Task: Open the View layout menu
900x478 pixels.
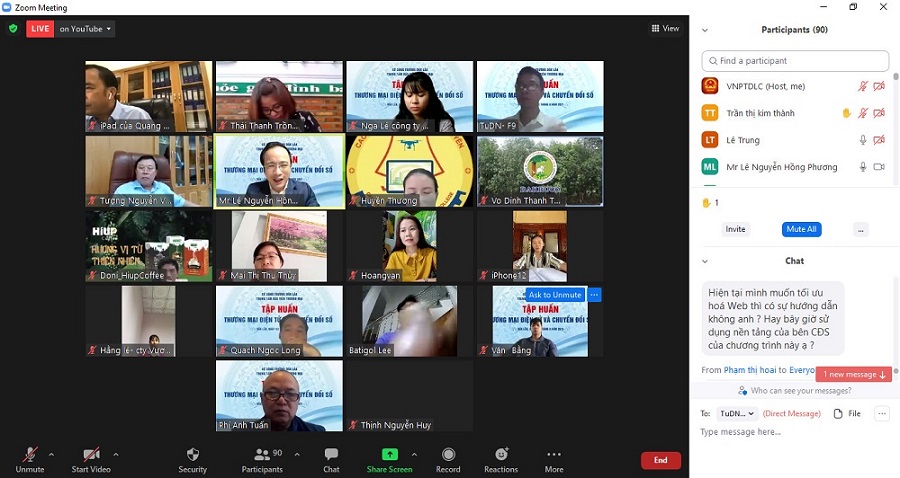Action: click(665, 29)
